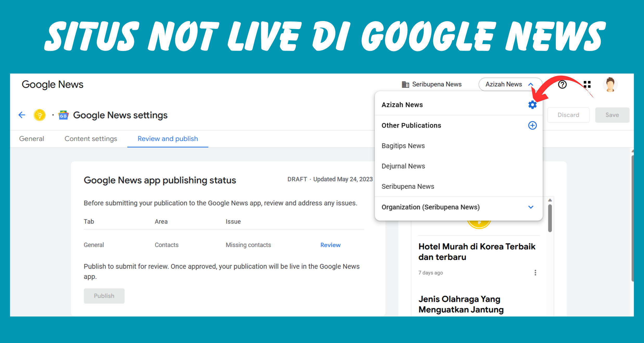Viewport: 644px width, 343px height.
Task: Click the Review link for Missing contacts
Action: 330,245
